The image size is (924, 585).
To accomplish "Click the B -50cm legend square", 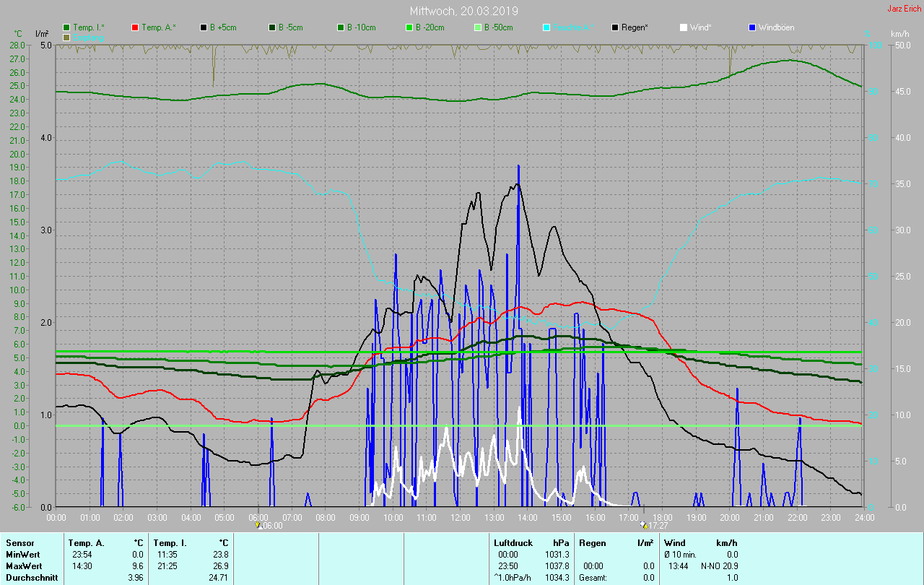I will click(x=478, y=27).
